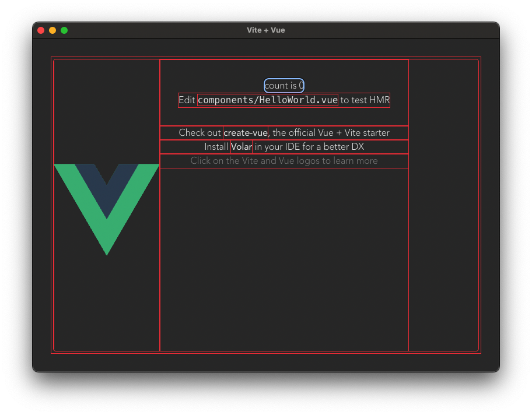Click 'the official Vue + Vite starter' text

coord(331,132)
